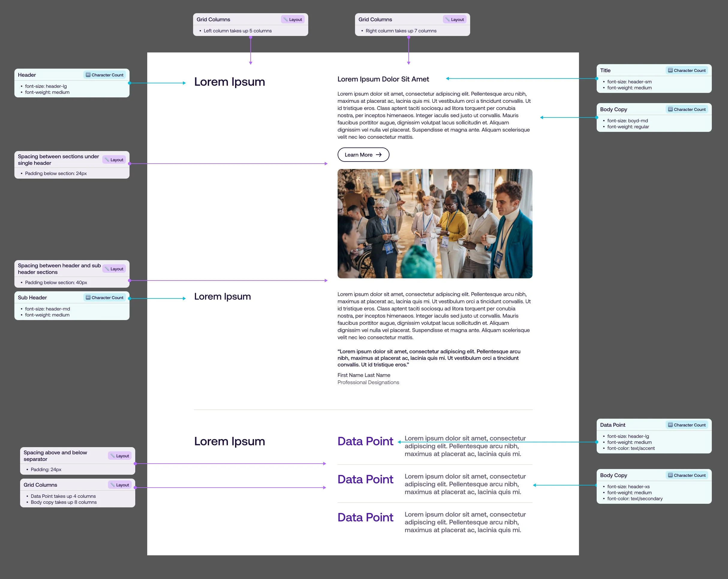The width and height of the screenshot is (728, 579).
Task: Click the Learn More button
Action: [363, 155]
